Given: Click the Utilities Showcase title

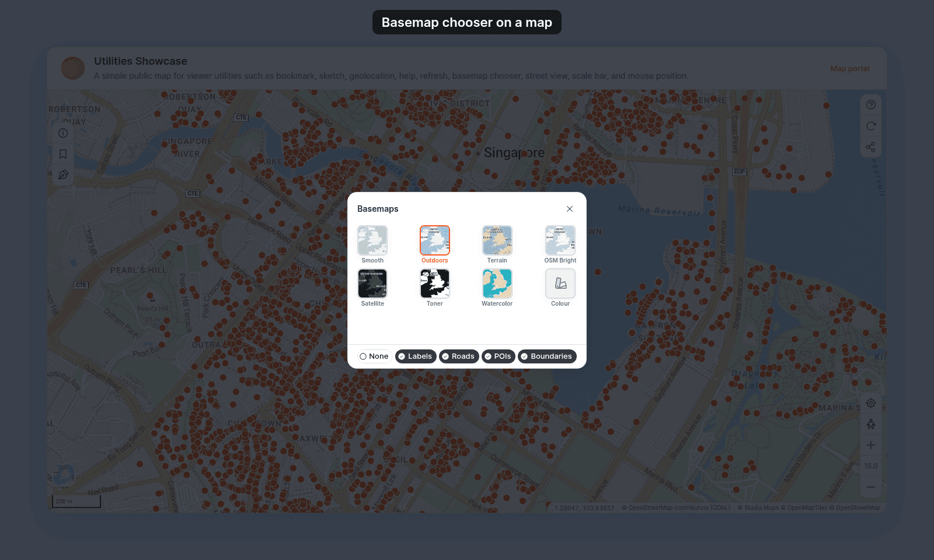Looking at the screenshot, I should (141, 61).
